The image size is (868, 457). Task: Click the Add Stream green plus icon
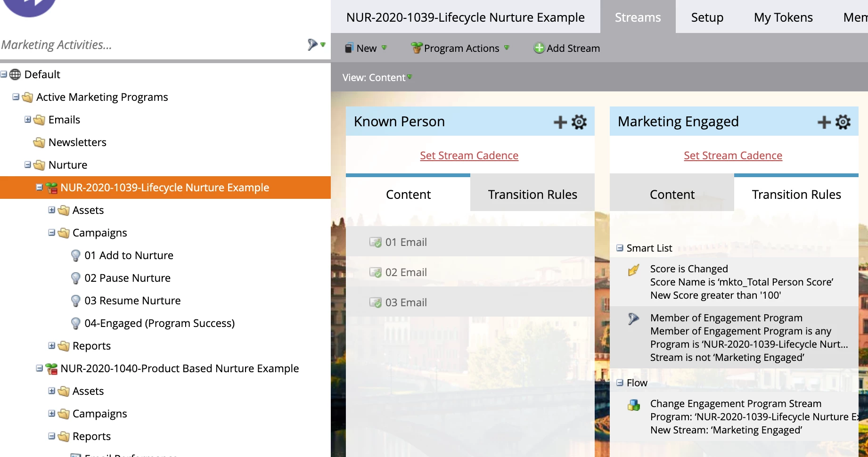point(539,48)
